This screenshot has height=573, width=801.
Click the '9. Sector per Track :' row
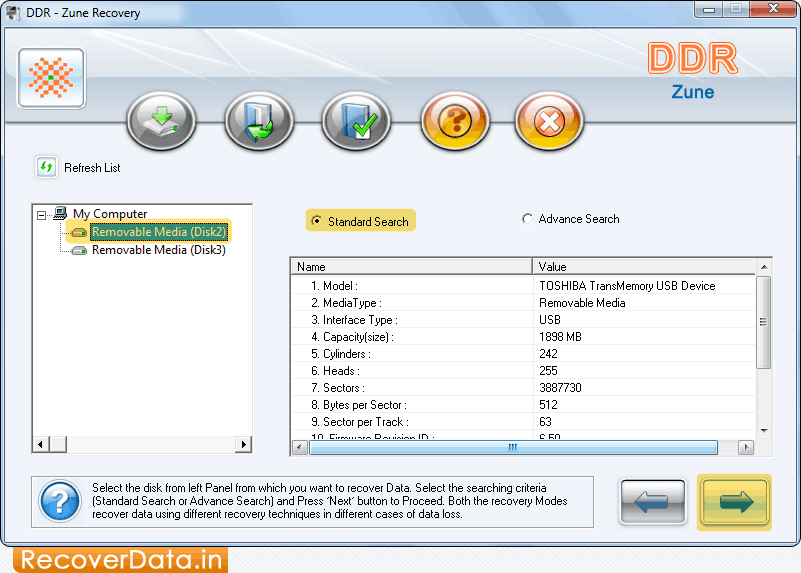tap(523, 422)
